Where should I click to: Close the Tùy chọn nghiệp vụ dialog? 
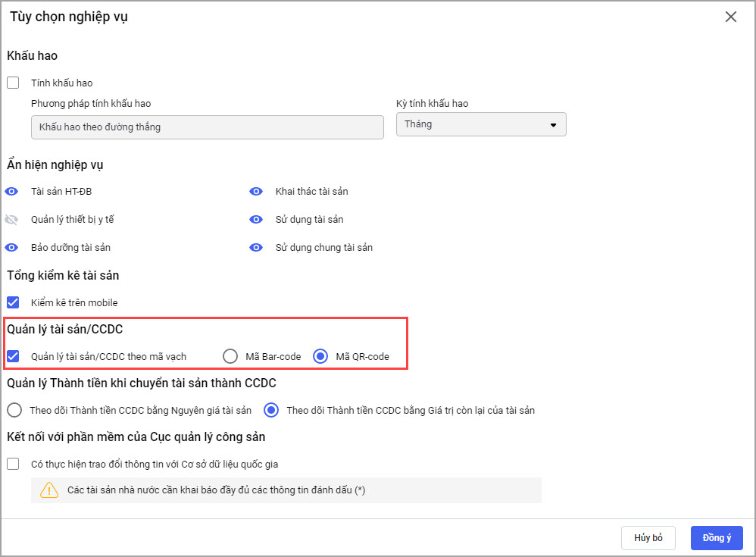click(x=731, y=17)
